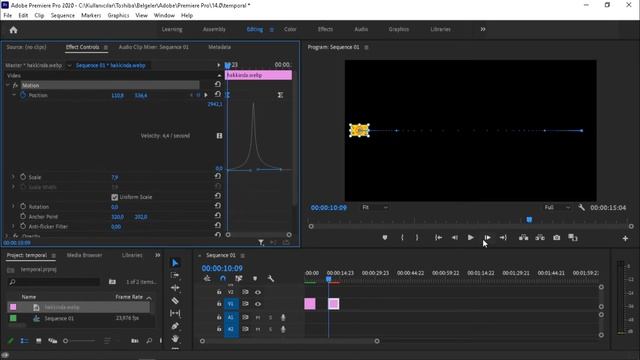
Task: Show overflow panels in Project panel
Action: pos(158,255)
